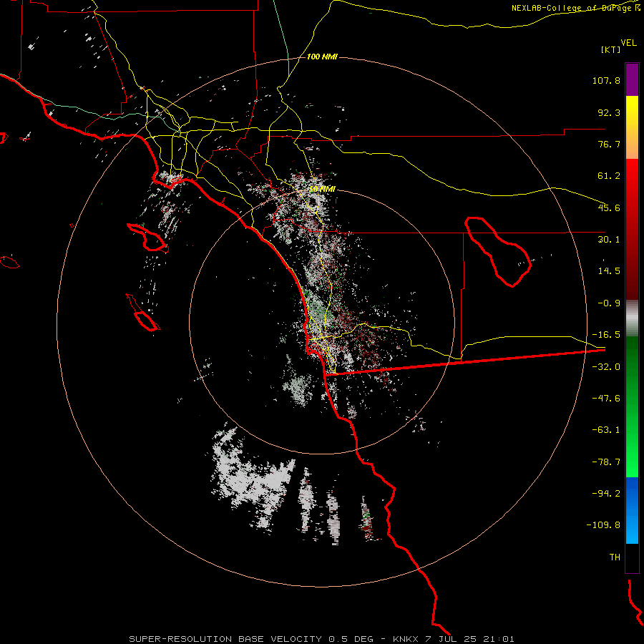Select the -109.8 velocity scale value
The image size is (644, 644).
[604, 525]
